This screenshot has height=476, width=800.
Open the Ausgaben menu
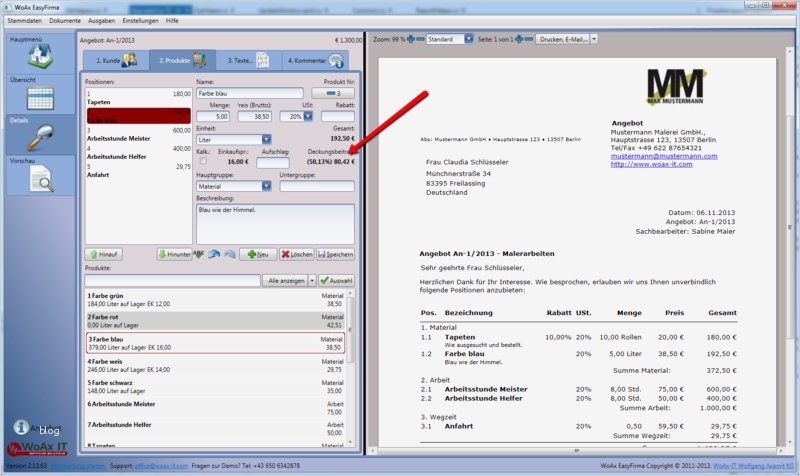[102, 21]
